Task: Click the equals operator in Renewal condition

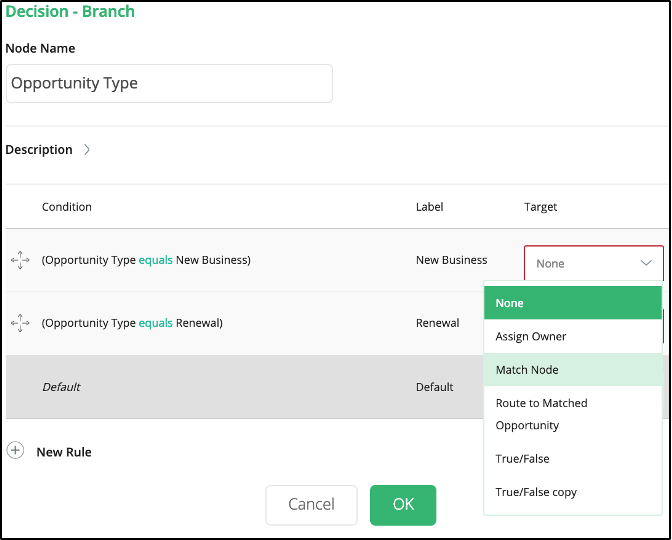Action: point(156,323)
